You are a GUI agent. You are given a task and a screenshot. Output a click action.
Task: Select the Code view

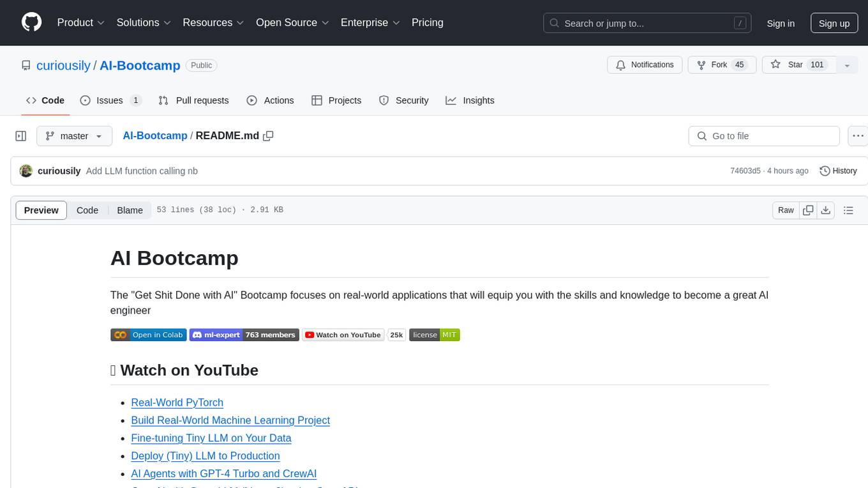[87, 210]
